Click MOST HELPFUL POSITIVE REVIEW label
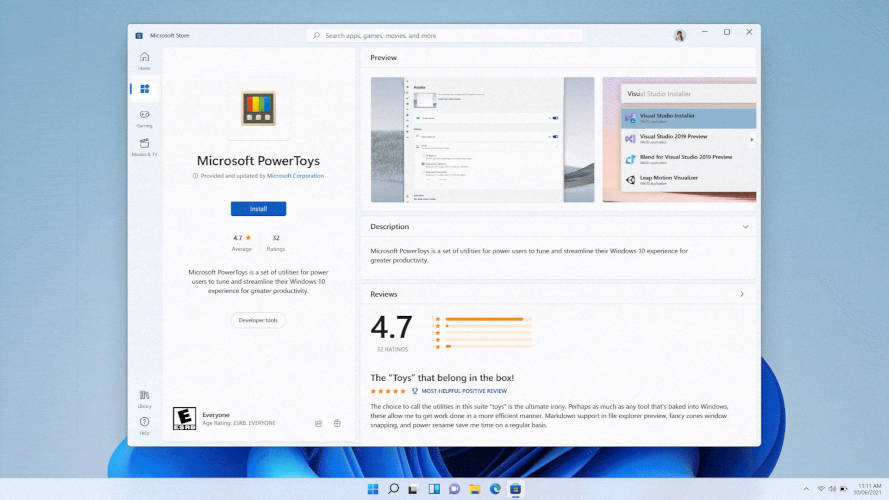889x500 pixels. click(x=464, y=391)
